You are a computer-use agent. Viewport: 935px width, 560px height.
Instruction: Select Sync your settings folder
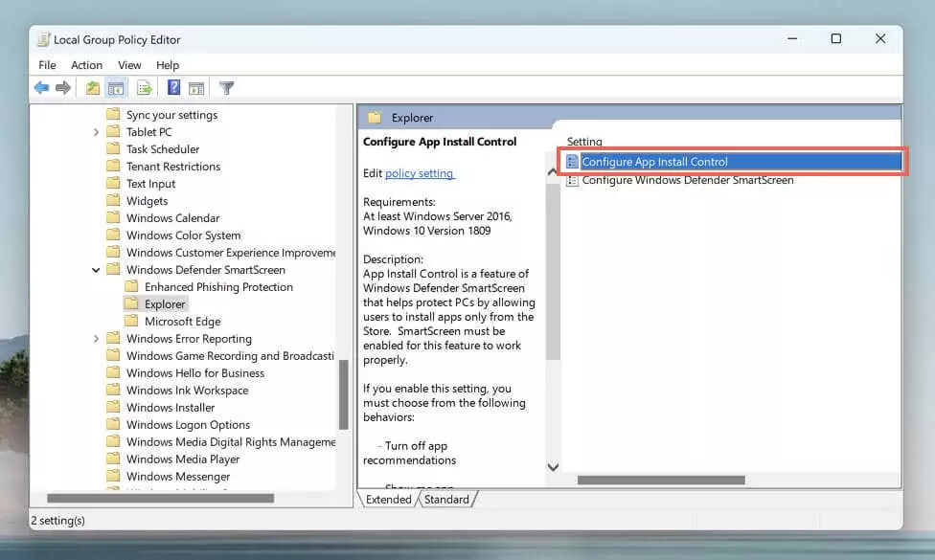(171, 115)
